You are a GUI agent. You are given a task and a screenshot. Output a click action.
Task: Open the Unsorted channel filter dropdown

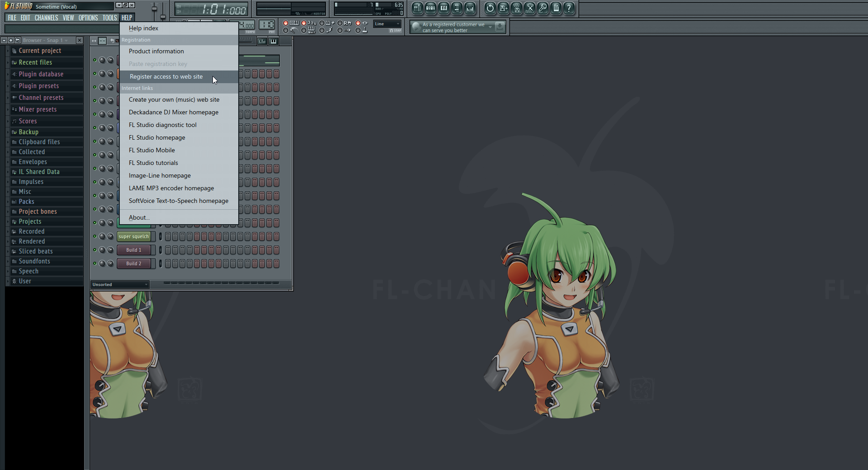(120, 285)
